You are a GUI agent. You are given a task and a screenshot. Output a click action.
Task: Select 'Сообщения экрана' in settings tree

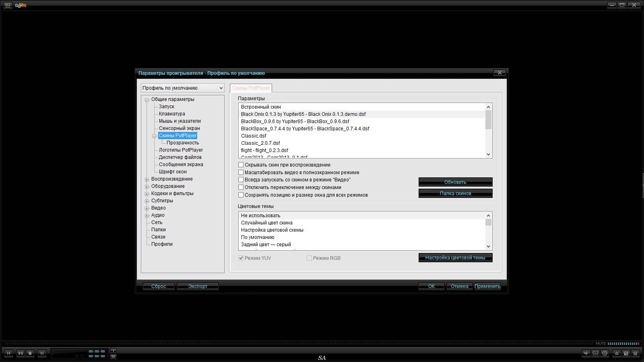pyautogui.click(x=181, y=165)
